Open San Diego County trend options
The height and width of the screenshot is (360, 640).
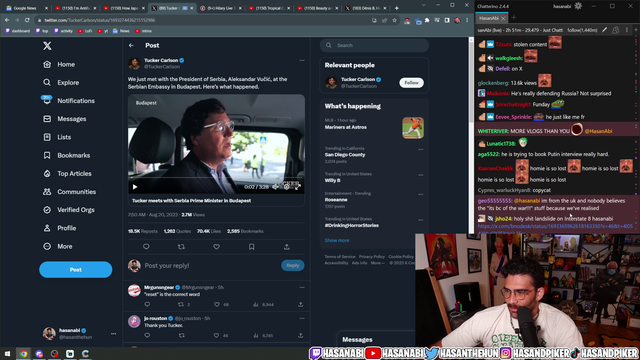(420, 149)
